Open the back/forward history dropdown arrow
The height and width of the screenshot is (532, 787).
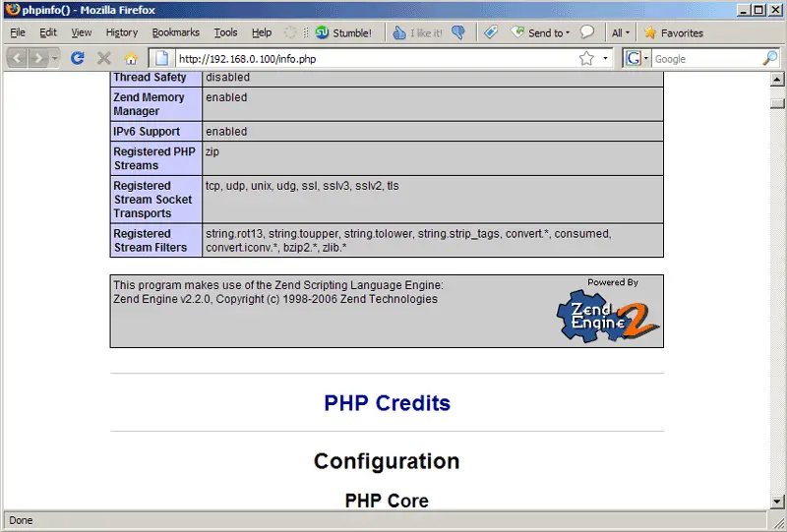pyautogui.click(x=55, y=58)
